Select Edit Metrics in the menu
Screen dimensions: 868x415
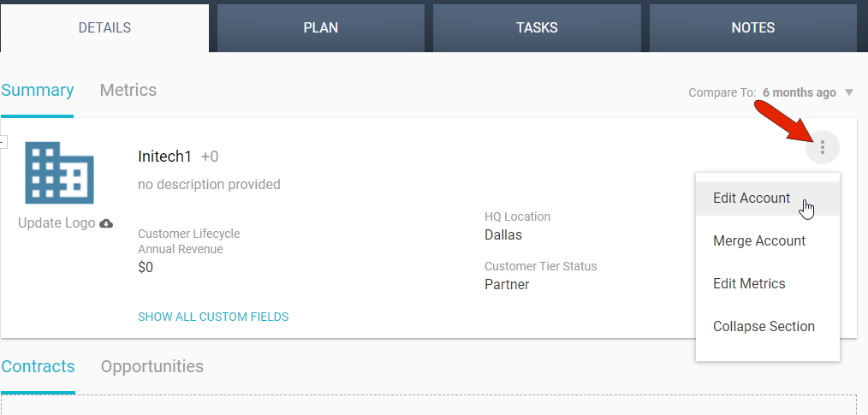pyautogui.click(x=749, y=283)
